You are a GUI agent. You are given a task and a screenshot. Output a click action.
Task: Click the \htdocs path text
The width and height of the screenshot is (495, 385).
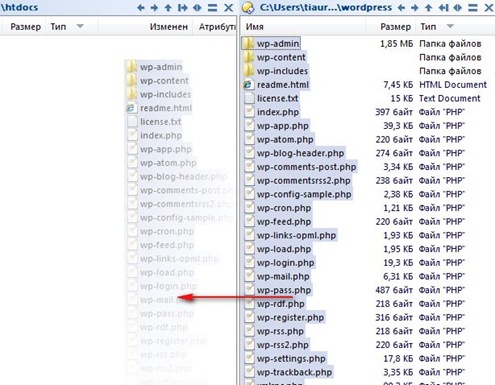tap(19, 7)
